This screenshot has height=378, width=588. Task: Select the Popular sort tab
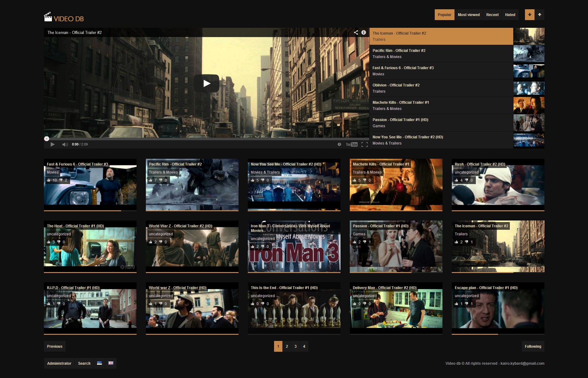tap(444, 15)
